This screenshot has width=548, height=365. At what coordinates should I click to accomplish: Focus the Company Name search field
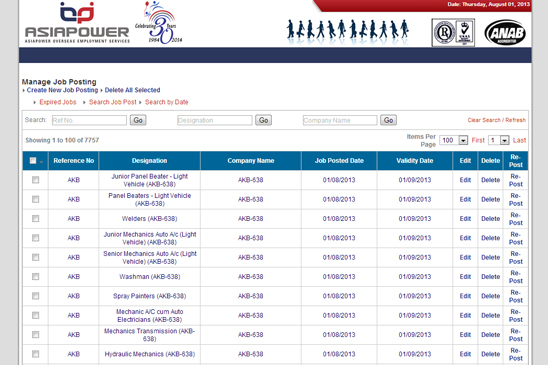click(340, 120)
